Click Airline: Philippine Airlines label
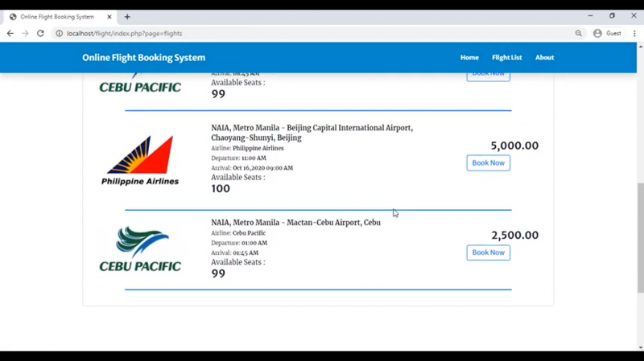 click(x=247, y=148)
